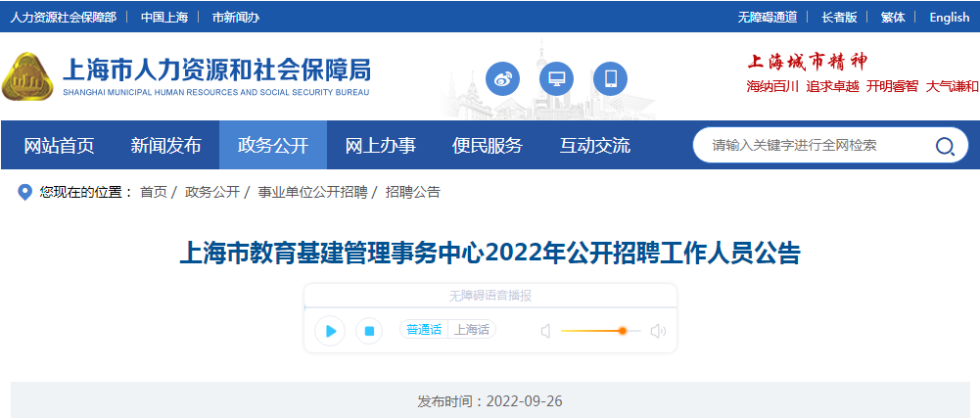The height and width of the screenshot is (418, 980).
Task: Click the high volume speaker icon
Action: pos(658,332)
